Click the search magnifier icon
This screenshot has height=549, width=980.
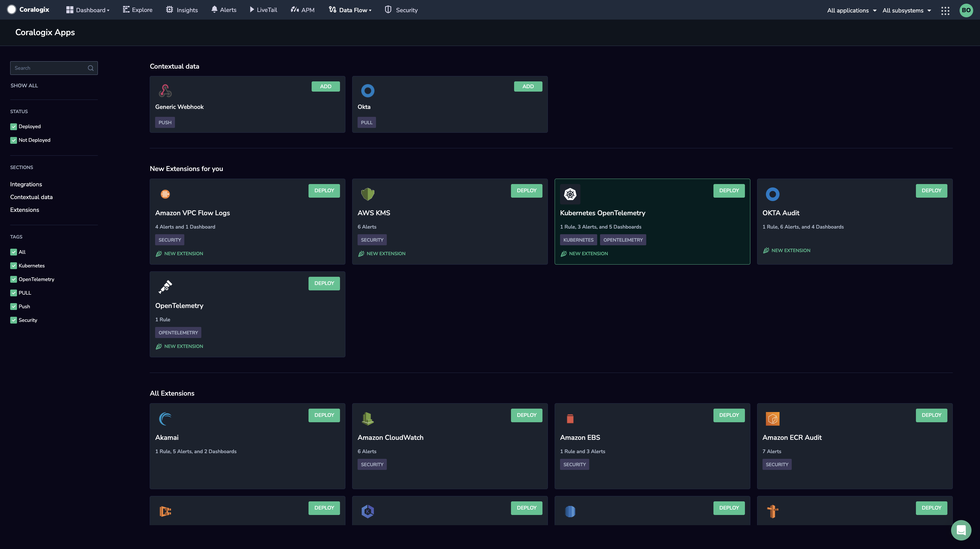point(90,68)
